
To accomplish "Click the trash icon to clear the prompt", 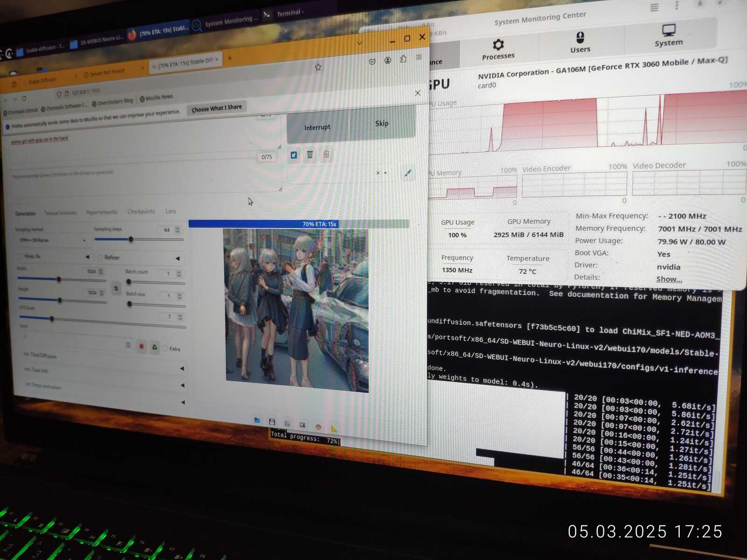I will 310,154.
